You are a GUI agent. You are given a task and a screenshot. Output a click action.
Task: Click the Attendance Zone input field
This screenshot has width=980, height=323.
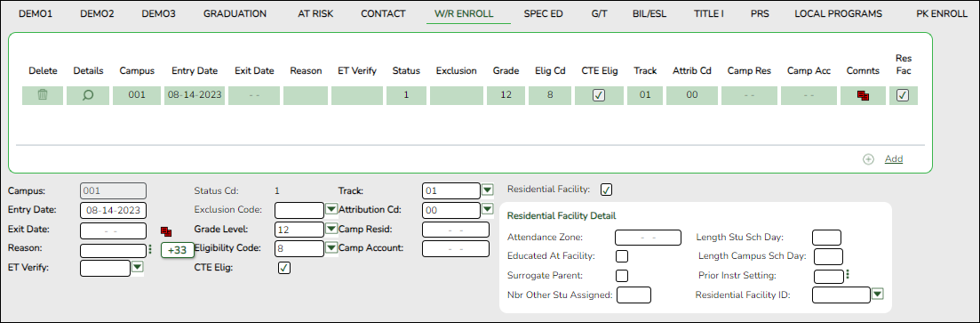coord(648,238)
